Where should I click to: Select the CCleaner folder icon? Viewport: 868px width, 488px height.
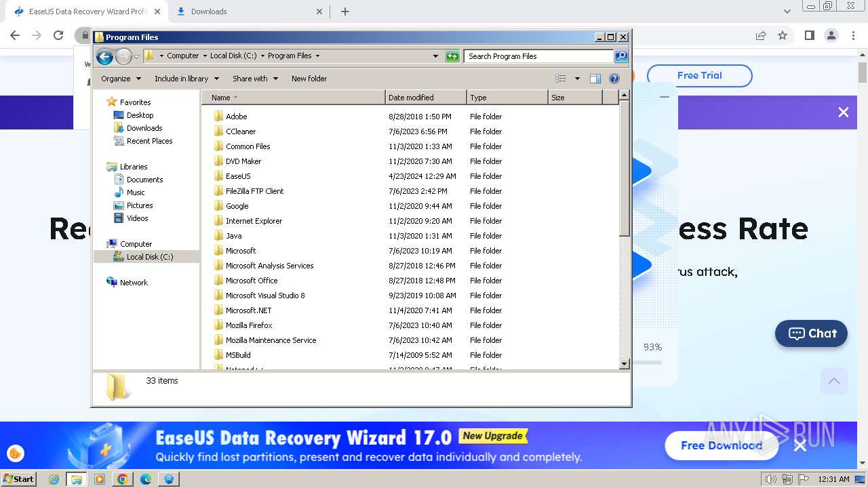pyautogui.click(x=218, y=131)
